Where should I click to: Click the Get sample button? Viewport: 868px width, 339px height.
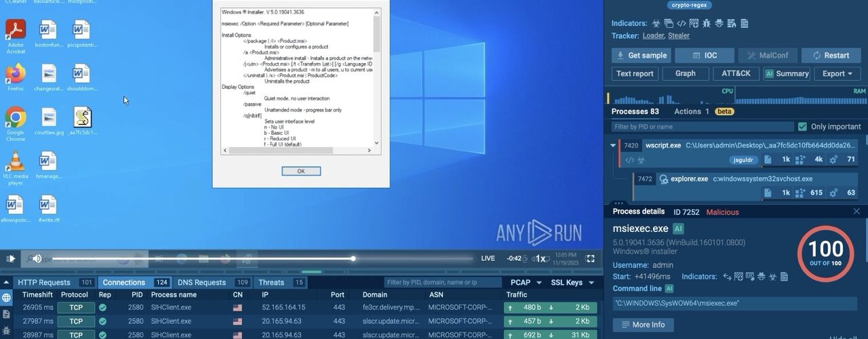[641, 56]
